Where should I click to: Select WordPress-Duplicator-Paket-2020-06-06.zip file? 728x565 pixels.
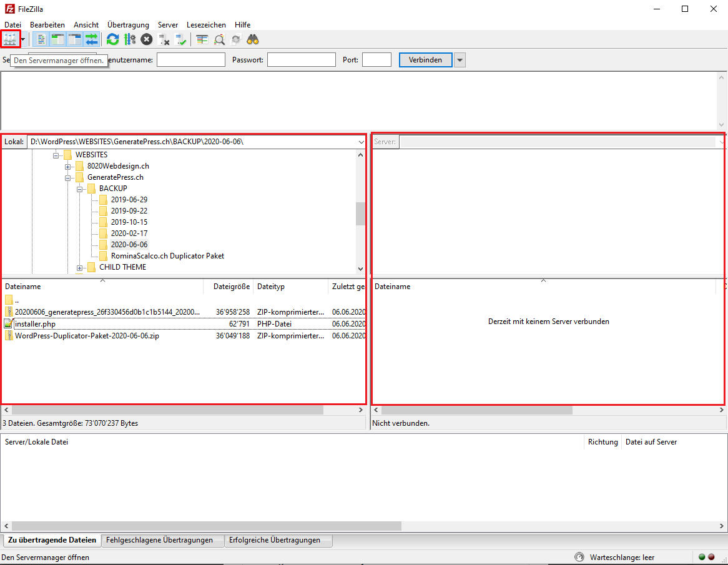(87, 336)
